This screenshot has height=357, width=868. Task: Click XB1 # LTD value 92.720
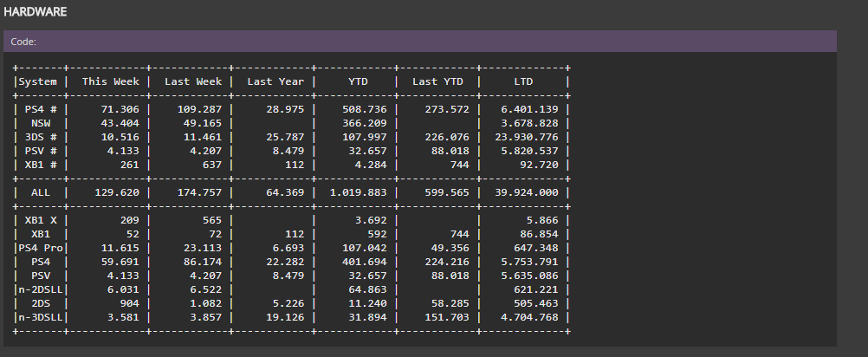coord(539,165)
